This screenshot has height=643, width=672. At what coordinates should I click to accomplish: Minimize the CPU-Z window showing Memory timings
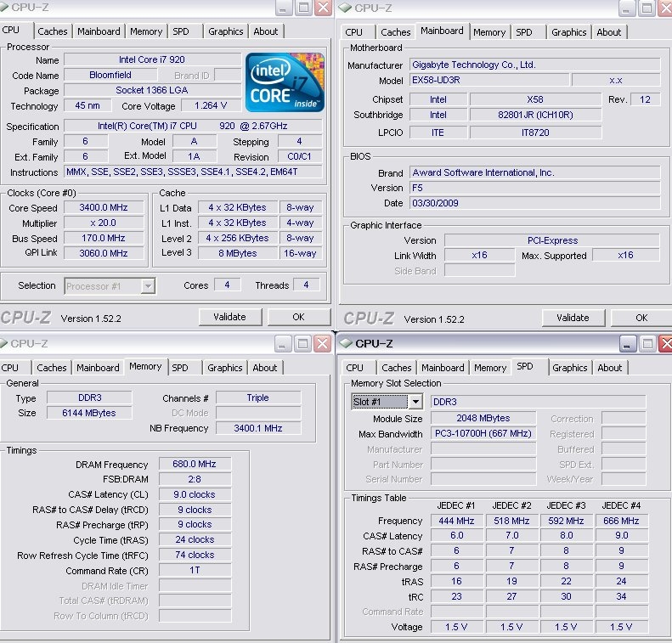point(283,343)
